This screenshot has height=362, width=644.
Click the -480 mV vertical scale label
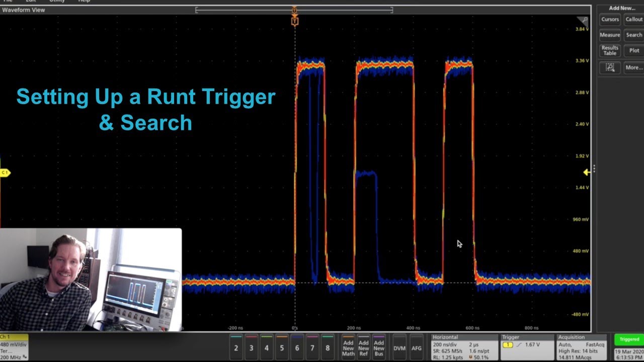pyautogui.click(x=581, y=314)
